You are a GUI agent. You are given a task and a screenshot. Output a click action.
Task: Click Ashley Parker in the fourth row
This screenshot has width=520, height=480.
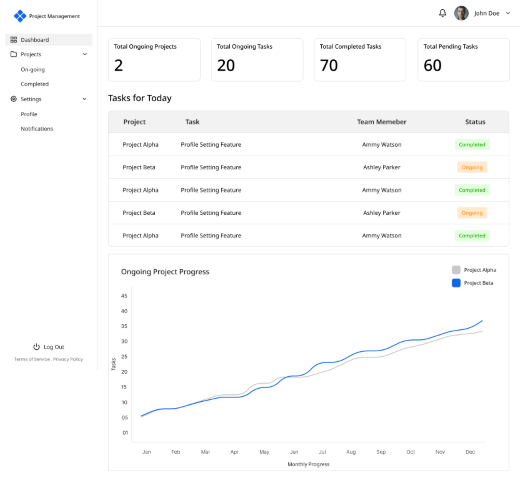[382, 213]
